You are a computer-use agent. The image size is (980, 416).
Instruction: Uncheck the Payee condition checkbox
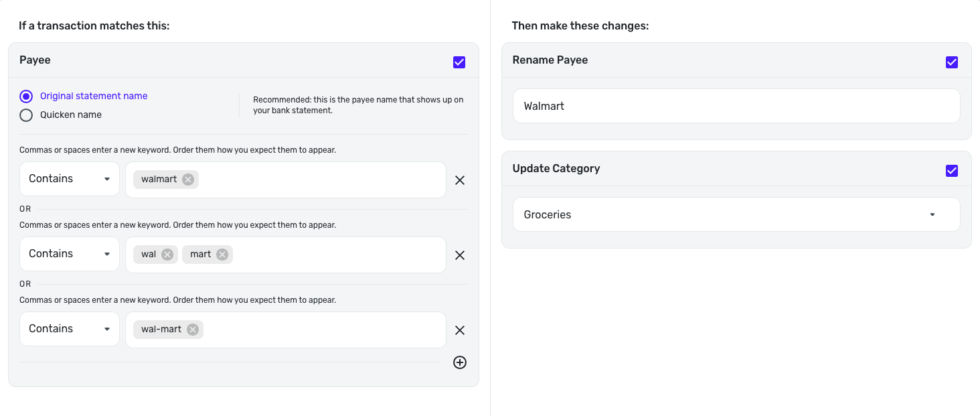459,62
